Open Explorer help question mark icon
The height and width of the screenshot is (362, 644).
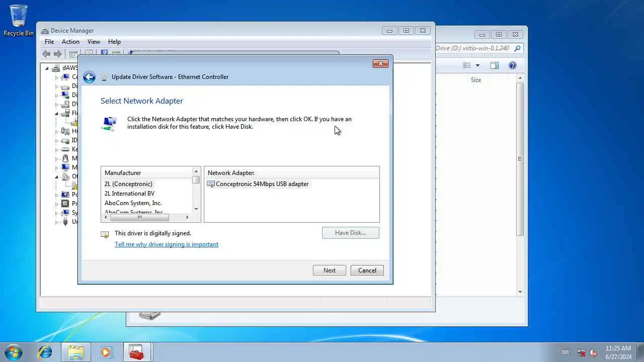tap(513, 65)
